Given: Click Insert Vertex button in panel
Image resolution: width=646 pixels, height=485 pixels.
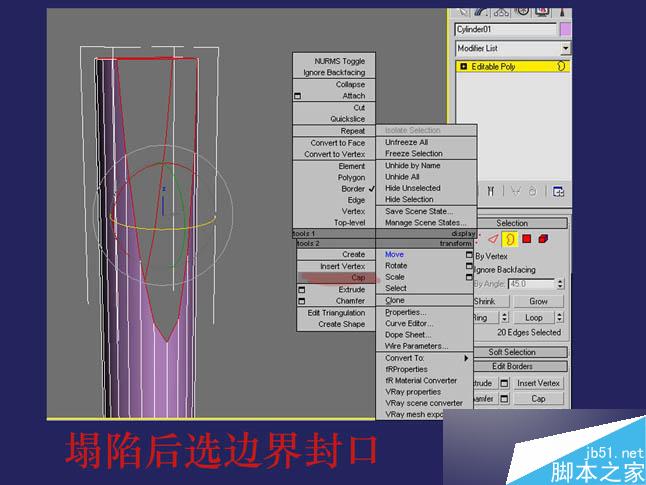Looking at the screenshot, I should [x=538, y=383].
